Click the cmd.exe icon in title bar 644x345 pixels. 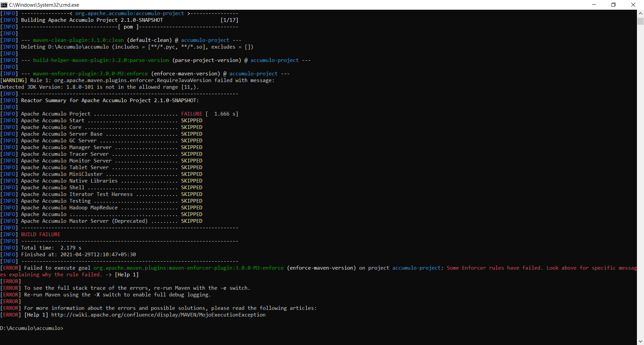click(x=4, y=5)
